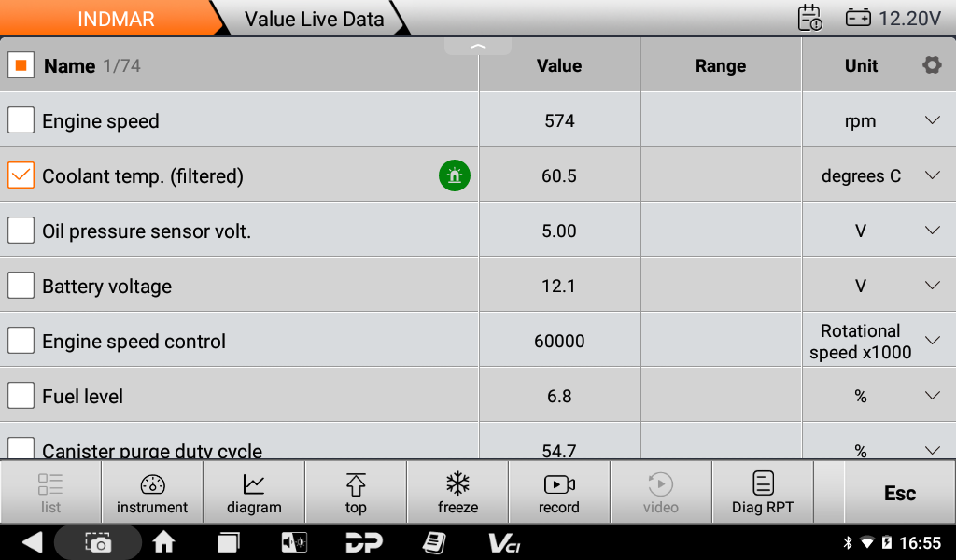Viewport: 956px width, 560px height.
Task: Select the Value Live Data tab
Action: [x=314, y=19]
